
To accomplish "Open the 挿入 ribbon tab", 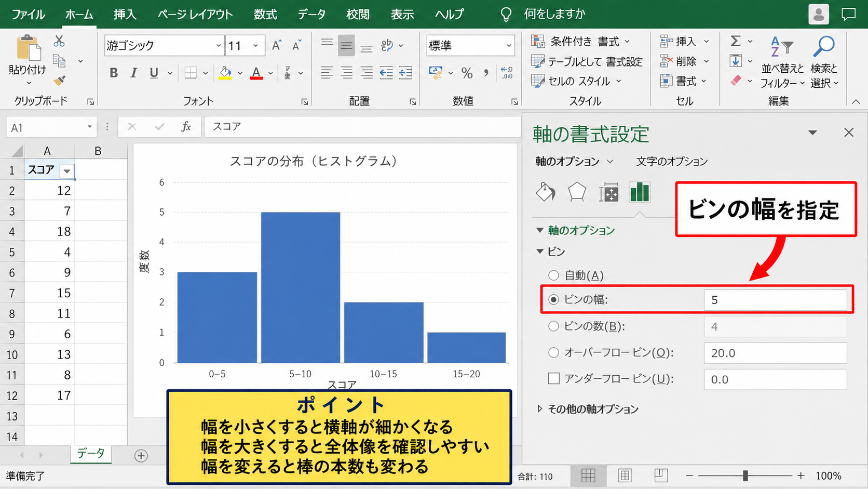I will tap(125, 14).
